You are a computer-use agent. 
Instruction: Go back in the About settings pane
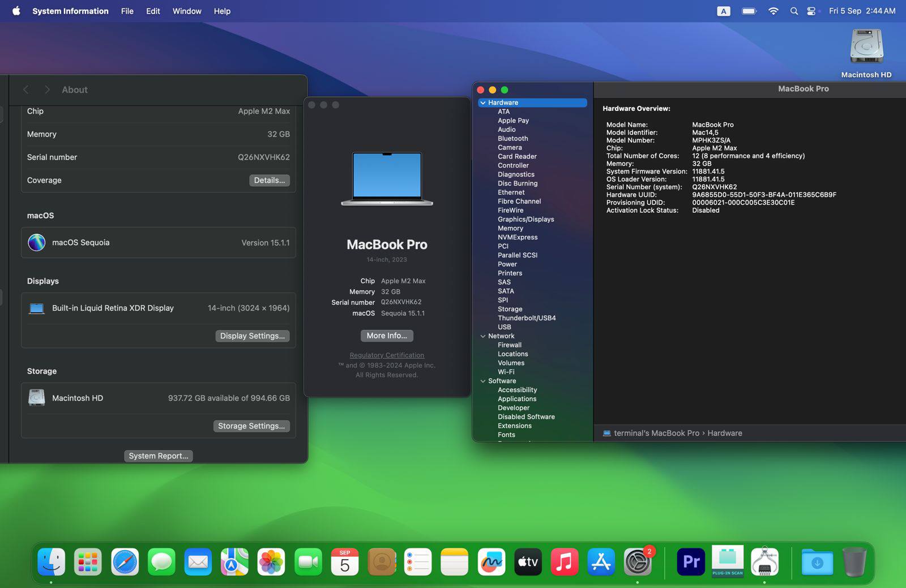[x=26, y=89]
